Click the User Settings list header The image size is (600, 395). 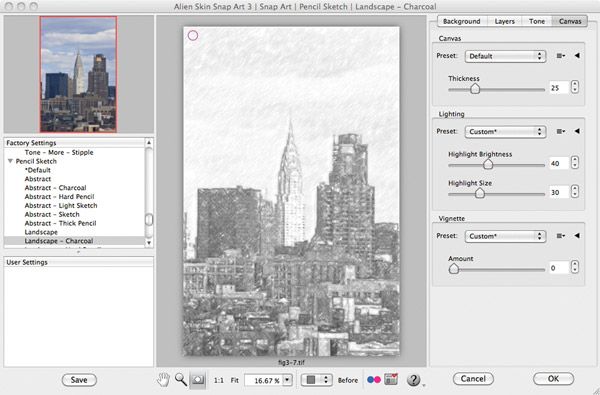tap(78, 262)
